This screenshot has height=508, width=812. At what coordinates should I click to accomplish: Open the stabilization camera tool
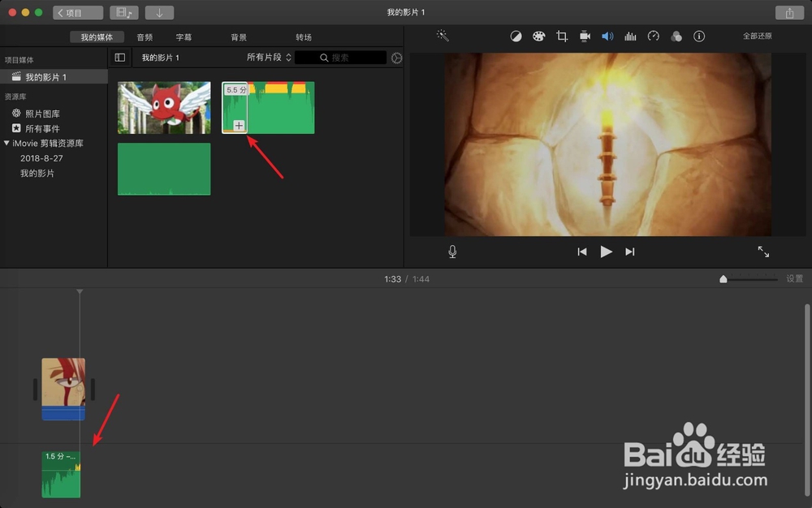(x=585, y=37)
